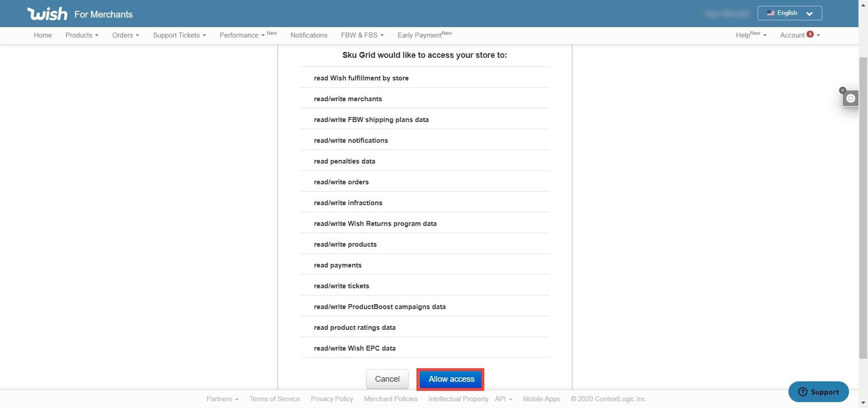Open the floating chat widget icon
The image size is (868, 408).
coord(851,98)
